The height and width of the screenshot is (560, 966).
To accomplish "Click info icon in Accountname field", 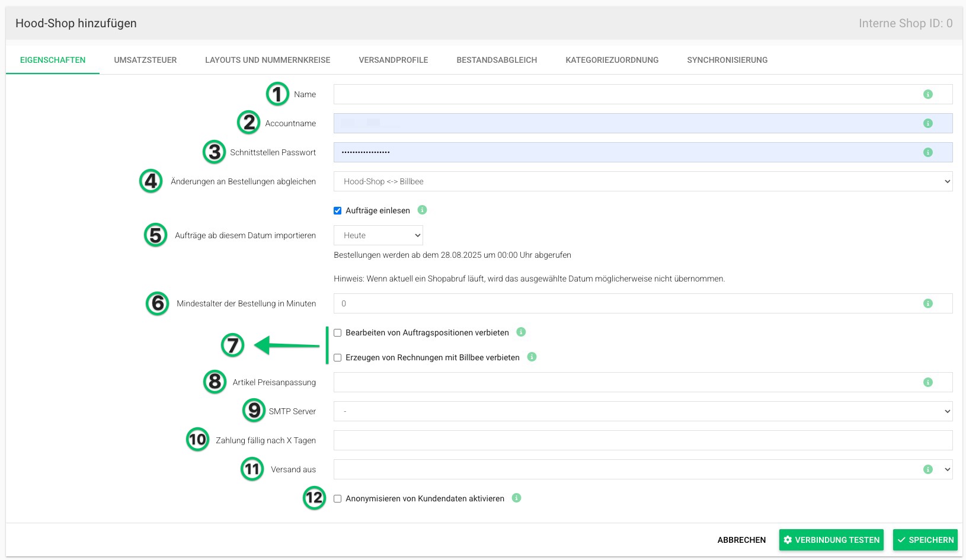I will coord(928,123).
